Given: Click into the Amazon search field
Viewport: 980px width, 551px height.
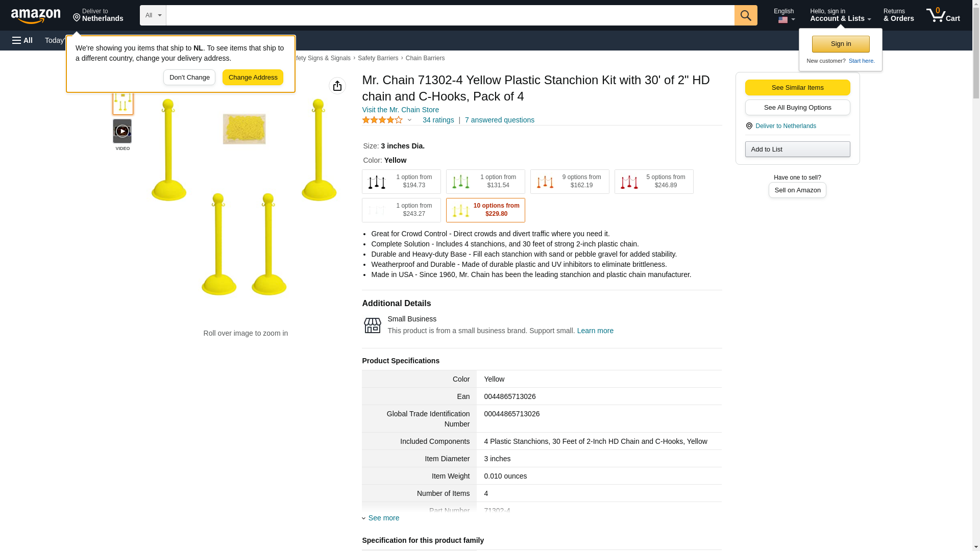Looking at the screenshot, I should tap(450, 15).
